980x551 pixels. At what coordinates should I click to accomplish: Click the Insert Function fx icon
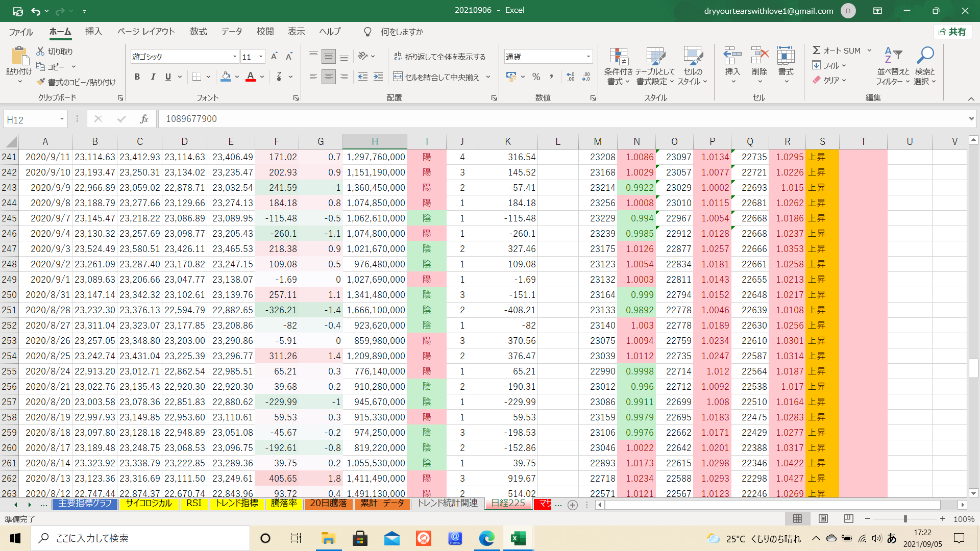coord(144,119)
